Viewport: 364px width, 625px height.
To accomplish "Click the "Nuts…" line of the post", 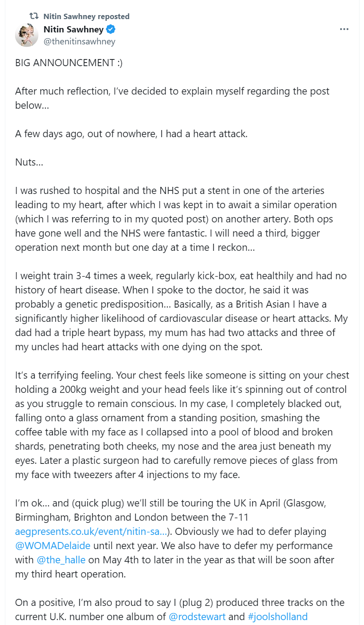I will click(29, 162).
